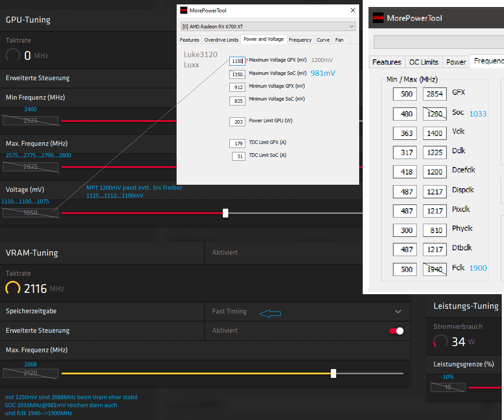The image size is (504, 420).
Task: Click the Leistungs-Tuning header
Action: 466,306
